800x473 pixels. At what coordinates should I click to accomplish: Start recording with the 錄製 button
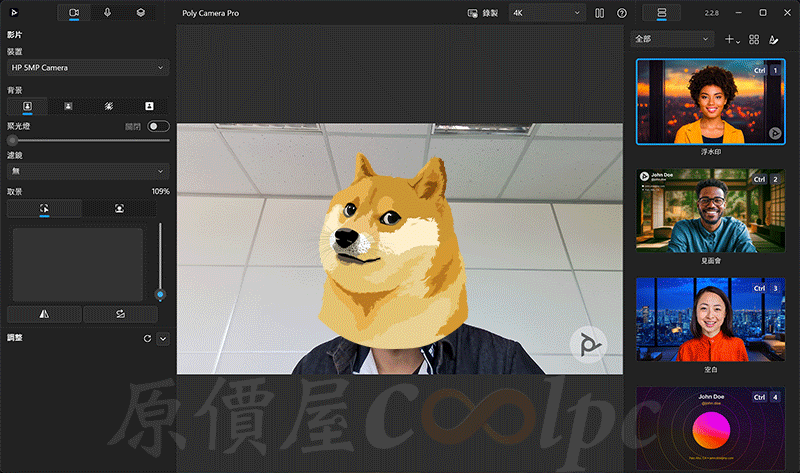[483, 13]
